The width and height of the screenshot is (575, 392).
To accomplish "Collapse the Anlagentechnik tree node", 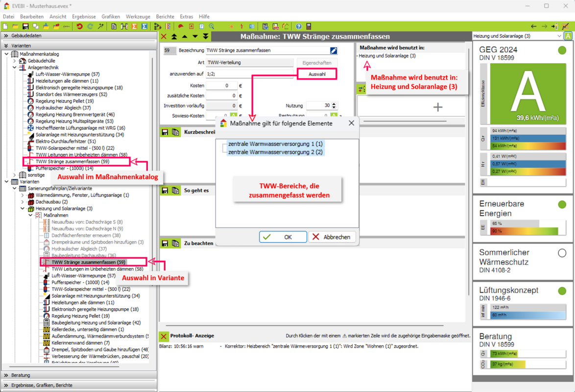I will pos(15,68).
